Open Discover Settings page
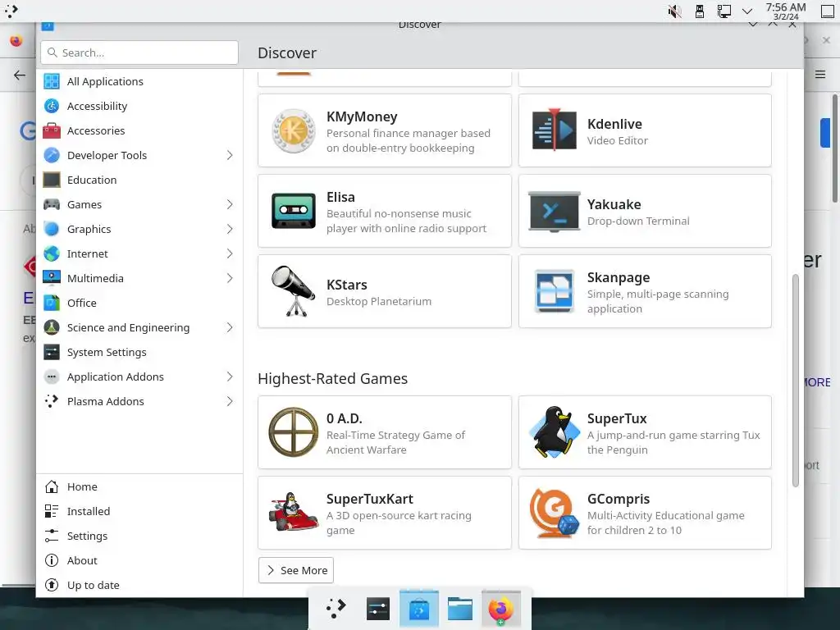The height and width of the screenshot is (630, 840). click(139, 536)
